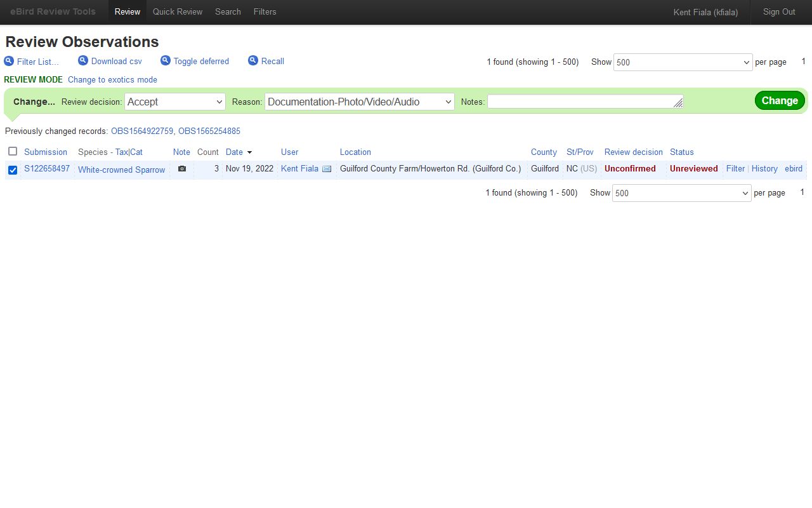Image resolution: width=812 pixels, height=508 pixels.
Task: Open the Filters tab
Action: click(265, 12)
